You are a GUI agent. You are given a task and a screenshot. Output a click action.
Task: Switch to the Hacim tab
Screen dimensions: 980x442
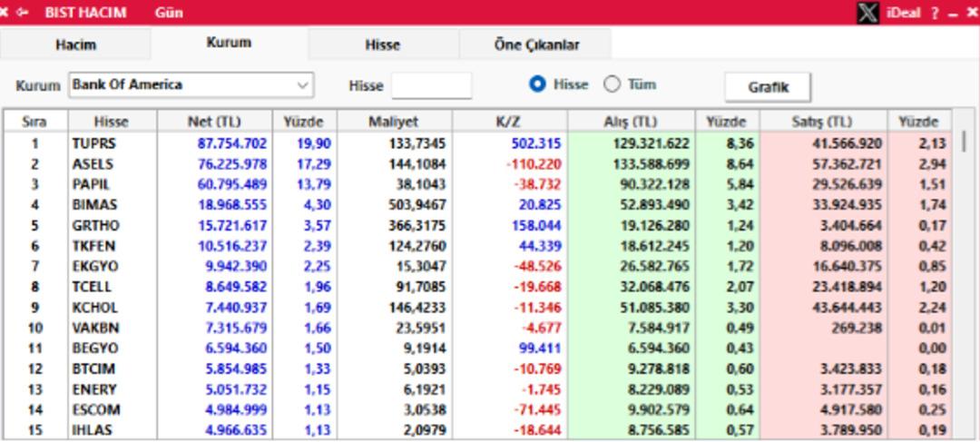click(75, 45)
